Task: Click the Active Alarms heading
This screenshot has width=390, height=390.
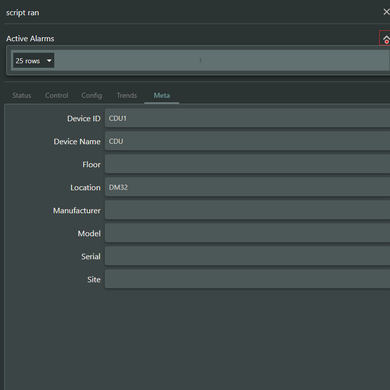Action: coord(30,39)
